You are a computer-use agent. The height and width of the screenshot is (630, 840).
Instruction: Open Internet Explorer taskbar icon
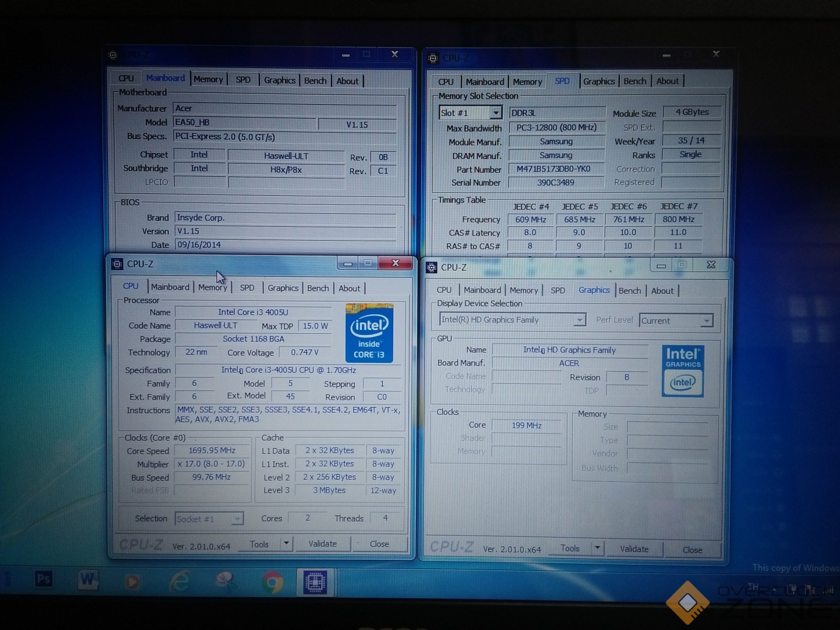click(x=180, y=581)
